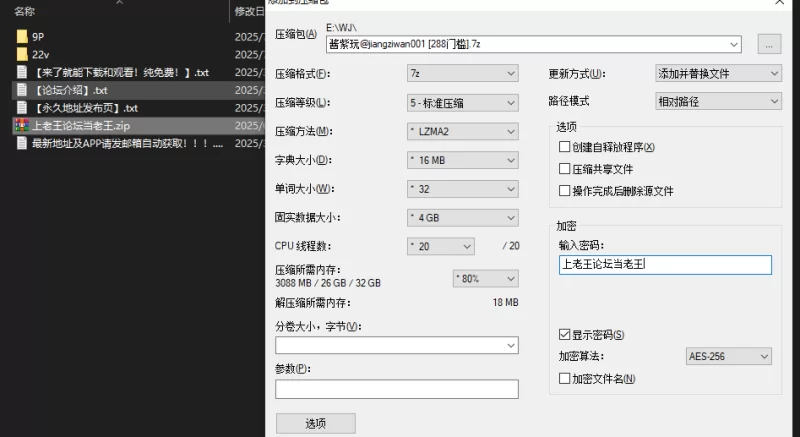Enable 创建自释放程序 checkbox

click(x=564, y=147)
